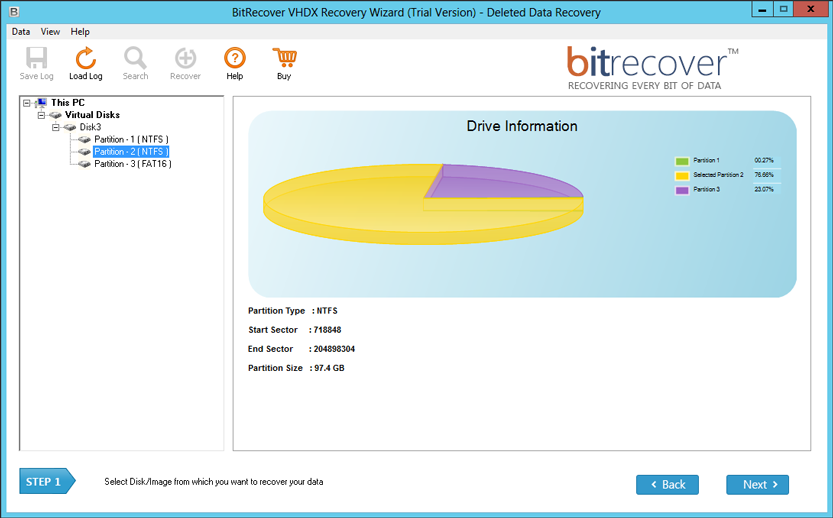Click the Disk3 drive icon
The image size is (833, 518).
coord(70,127)
